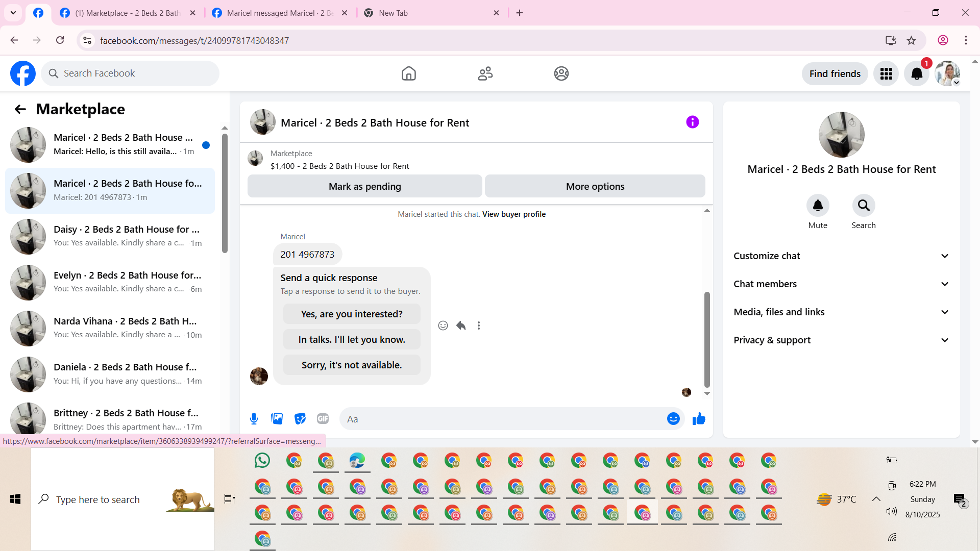Screen dimensions: 980x551
Task: Open the GIF picker
Action: (x=323, y=419)
